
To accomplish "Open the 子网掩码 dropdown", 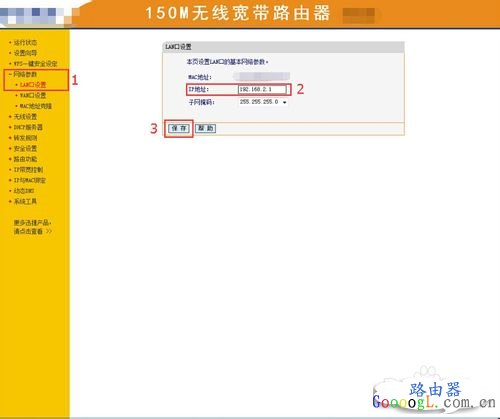I will pyautogui.click(x=263, y=102).
